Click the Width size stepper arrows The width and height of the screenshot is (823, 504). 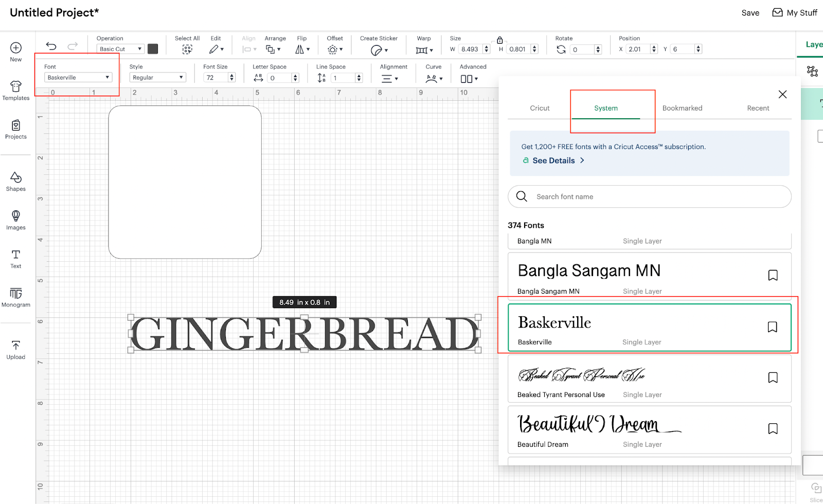click(487, 49)
